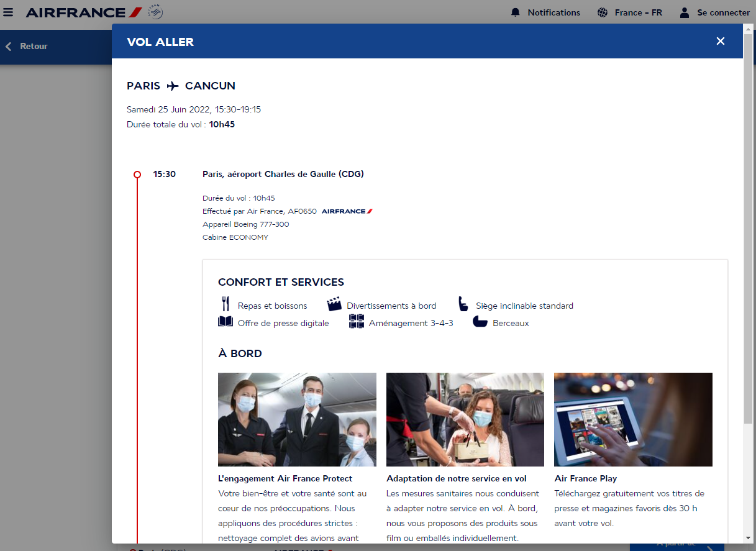Click Paris, aéroport Charles de Gaulle (CDG)
The image size is (756, 551).
(x=283, y=175)
